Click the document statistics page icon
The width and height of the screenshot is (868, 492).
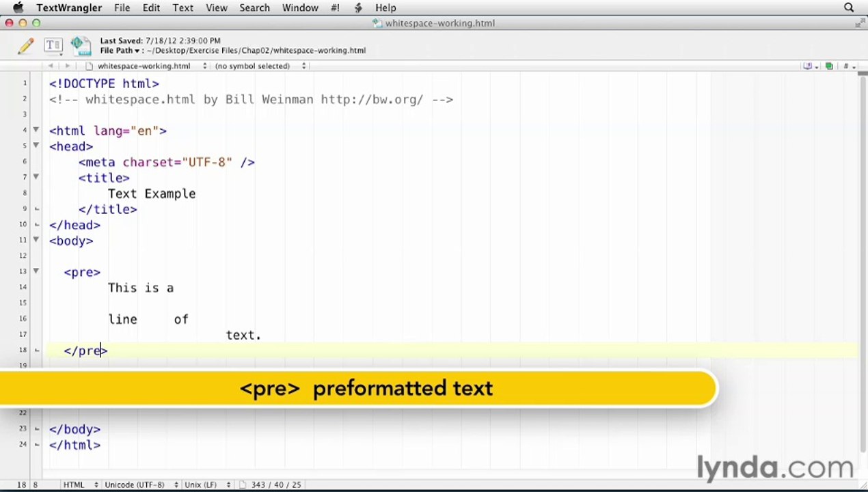[x=243, y=484]
